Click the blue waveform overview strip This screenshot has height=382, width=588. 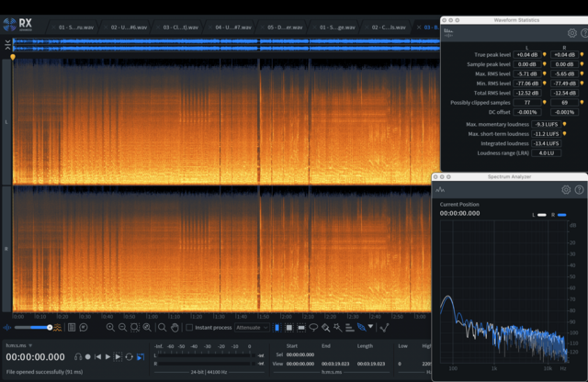[226, 45]
